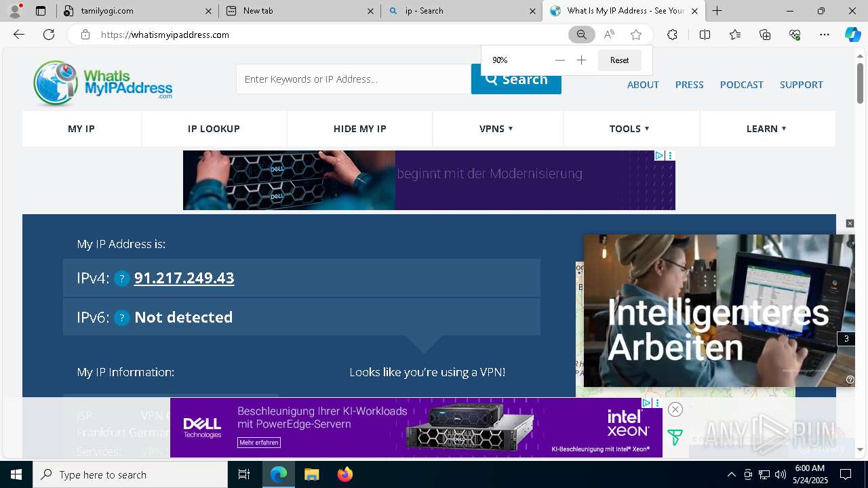Open the Extensions puzzle icon

tap(672, 35)
